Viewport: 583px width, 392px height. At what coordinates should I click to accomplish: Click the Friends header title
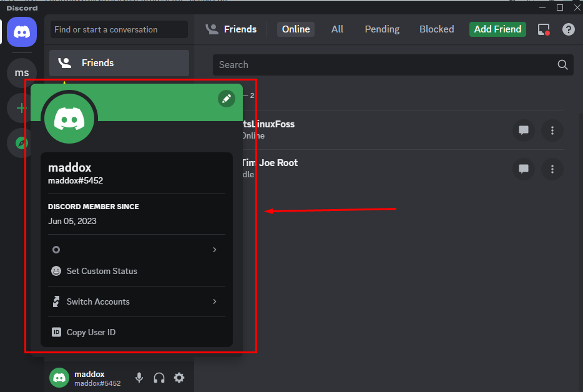click(240, 29)
